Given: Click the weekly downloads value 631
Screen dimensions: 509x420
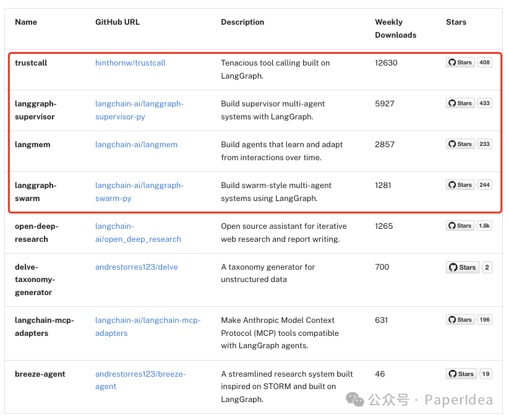Looking at the screenshot, I should pyautogui.click(x=382, y=320).
